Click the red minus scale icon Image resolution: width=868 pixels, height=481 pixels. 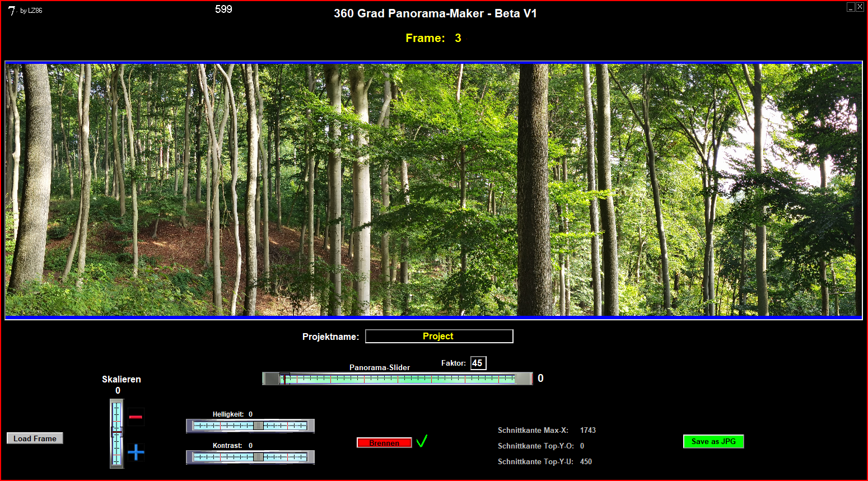coord(136,417)
